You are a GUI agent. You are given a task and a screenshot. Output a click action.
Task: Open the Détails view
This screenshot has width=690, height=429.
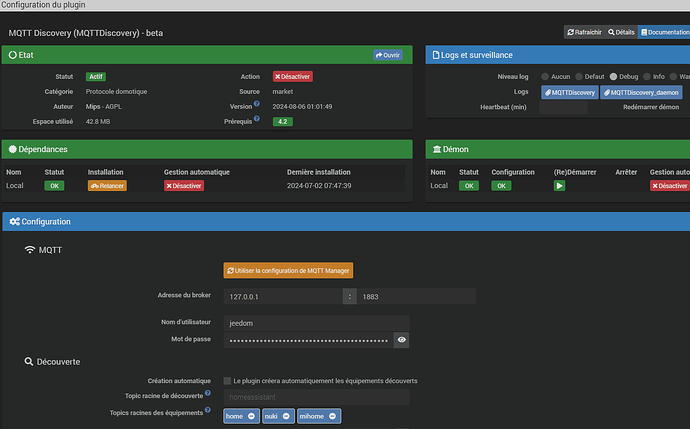[621, 32]
